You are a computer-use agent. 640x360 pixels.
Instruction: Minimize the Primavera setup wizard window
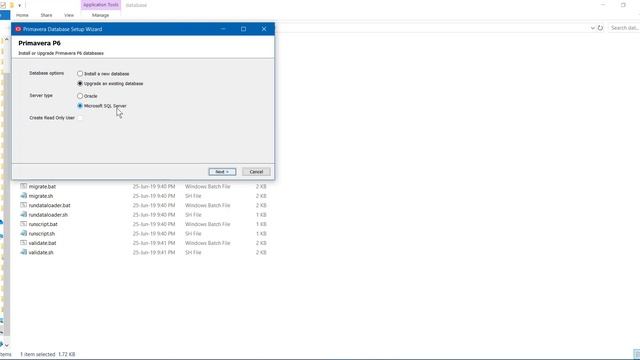pos(223,29)
